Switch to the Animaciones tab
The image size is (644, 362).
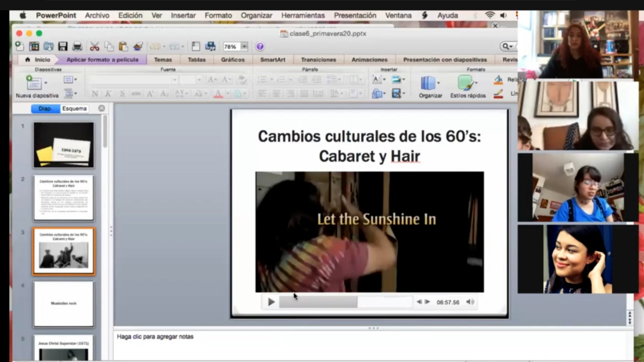pyautogui.click(x=369, y=59)
